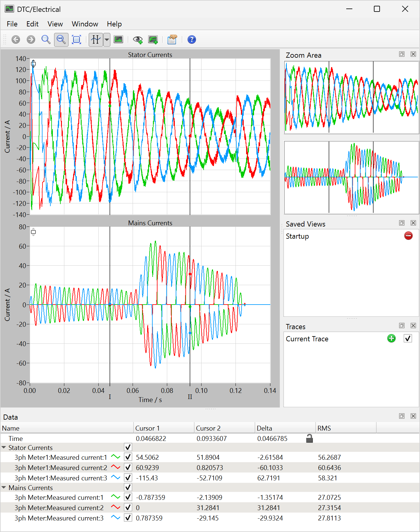The height and width of the screenshot is (532, 420).
Task: Collapse the Stator Currents tree group
Action: click(x=4, y=447)
